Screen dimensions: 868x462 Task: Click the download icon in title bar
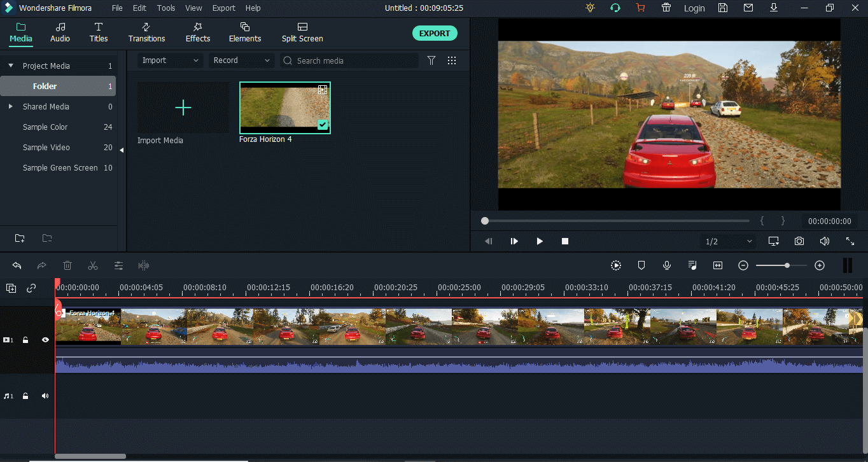(774, 8)
